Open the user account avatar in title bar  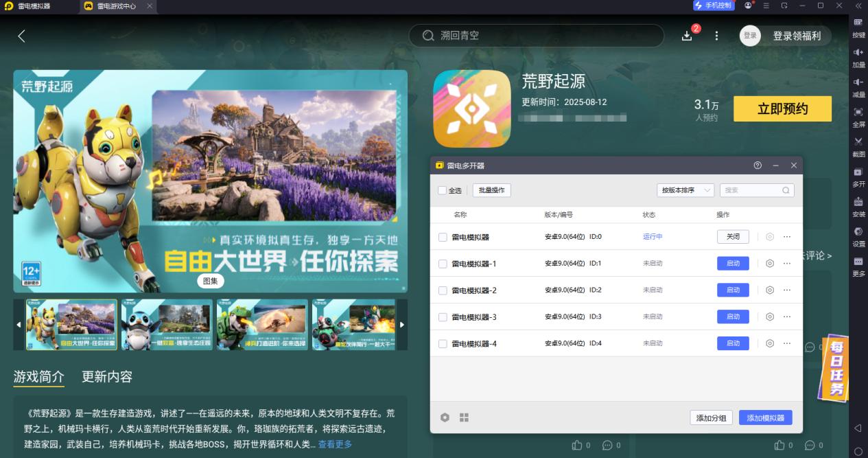tap(748, 5)
